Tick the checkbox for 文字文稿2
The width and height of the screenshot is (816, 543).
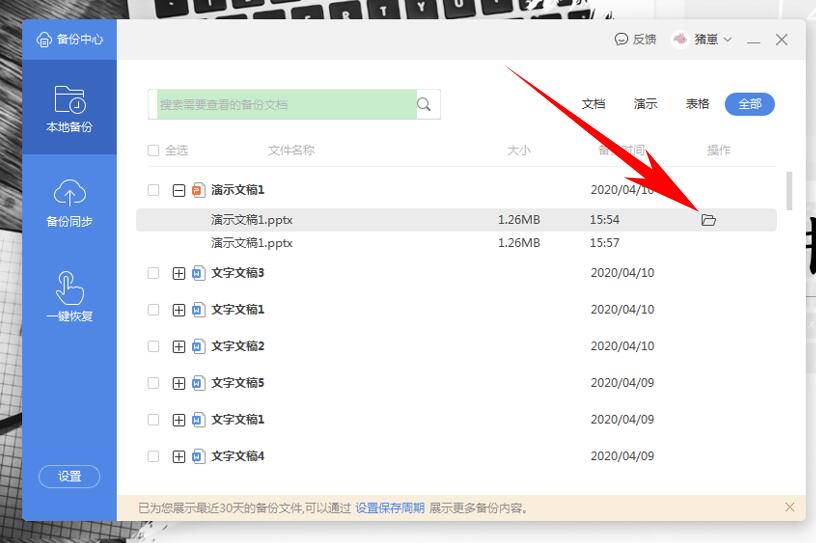[x=153, y=346]
